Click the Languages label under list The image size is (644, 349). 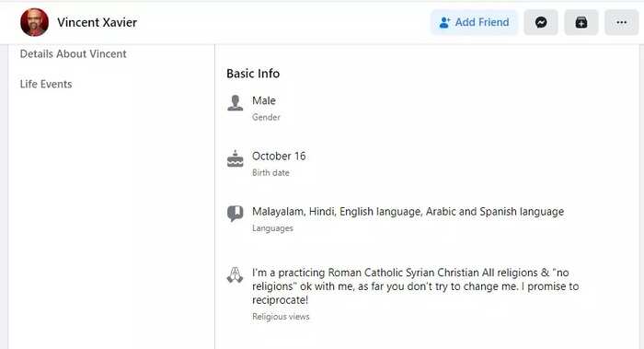point(272,228)
